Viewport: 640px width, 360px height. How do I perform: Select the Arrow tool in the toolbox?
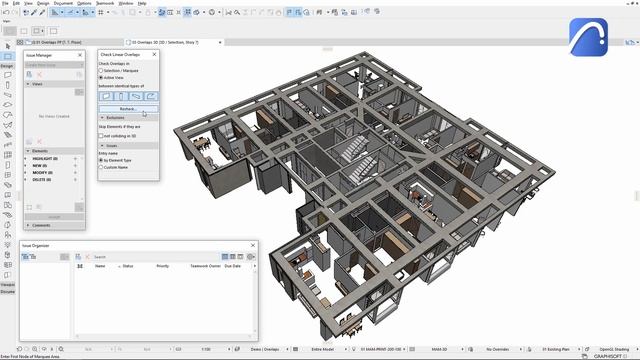click(x=8, y=46)
